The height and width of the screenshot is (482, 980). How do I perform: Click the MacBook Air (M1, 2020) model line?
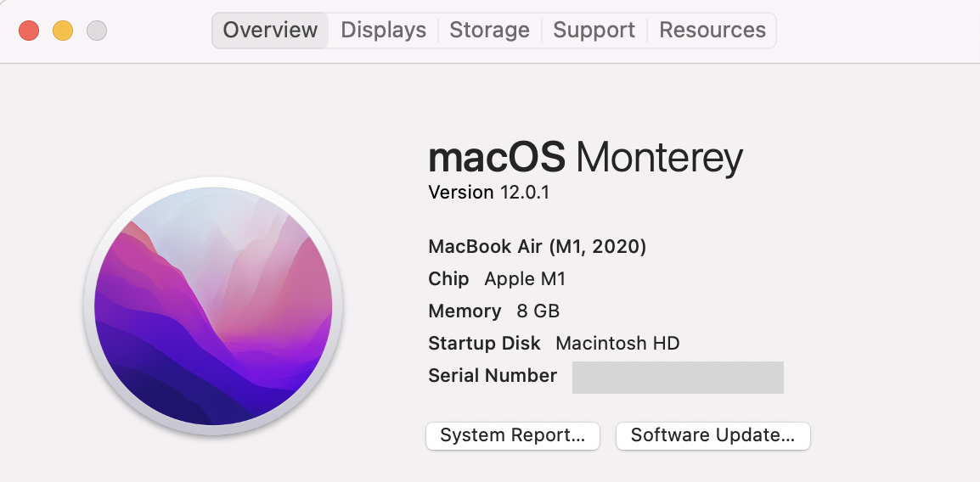click(537, 247)
